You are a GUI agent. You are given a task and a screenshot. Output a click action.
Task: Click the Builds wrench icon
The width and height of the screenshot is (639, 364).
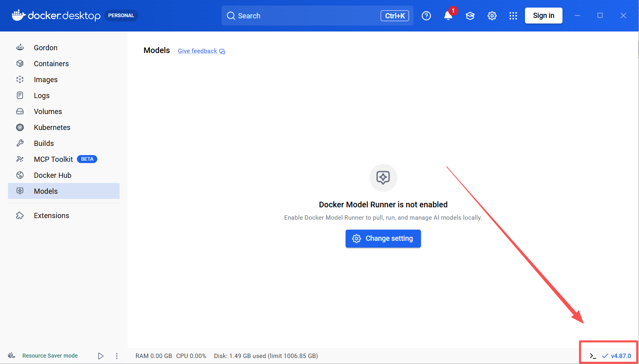[20, 143]
